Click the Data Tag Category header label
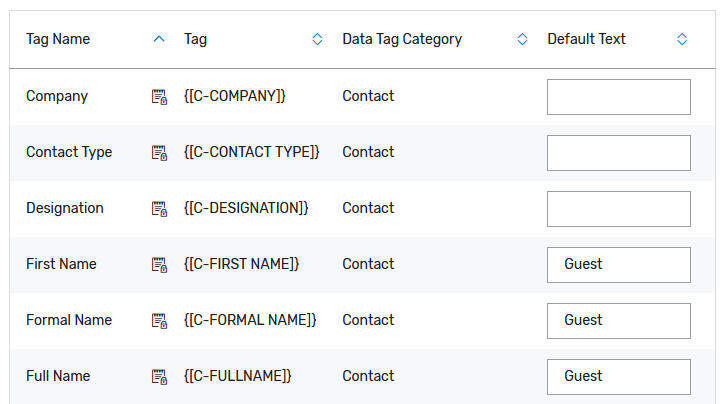726x404 pixels. point(402,39)
